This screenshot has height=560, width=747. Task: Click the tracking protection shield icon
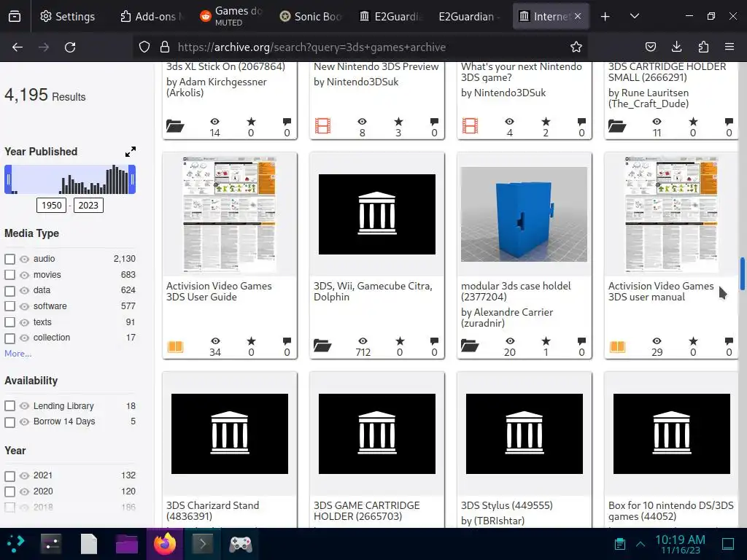(144, 47)
